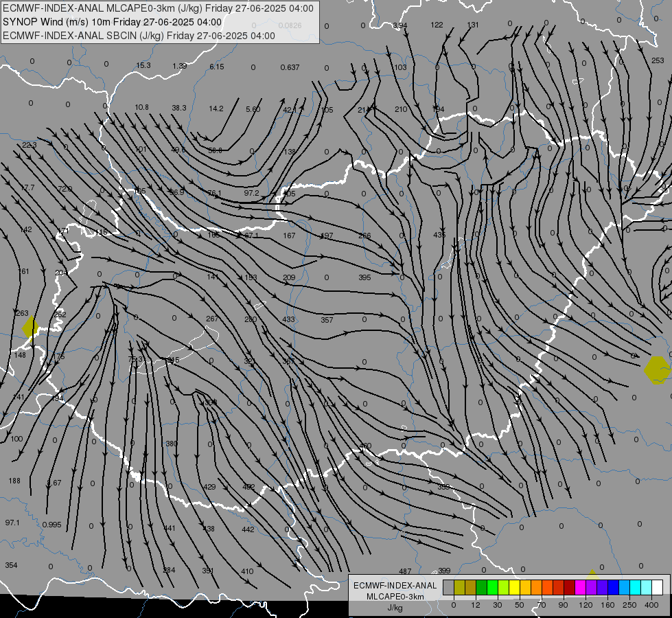The height and width of the screenshot is (618, 672).
Task: Click the map value 210
Action: (401, 109)
